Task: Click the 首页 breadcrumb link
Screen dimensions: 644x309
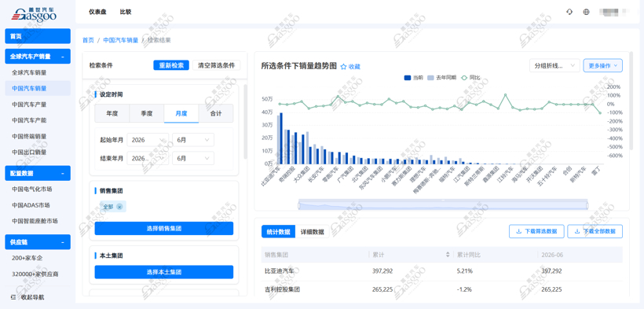Action: click(x=88, y=40)
